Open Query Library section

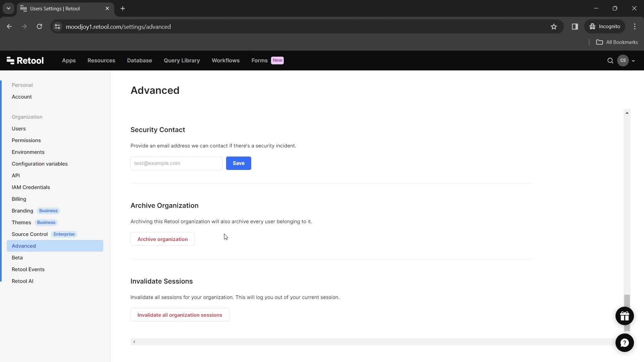[182, 61]
